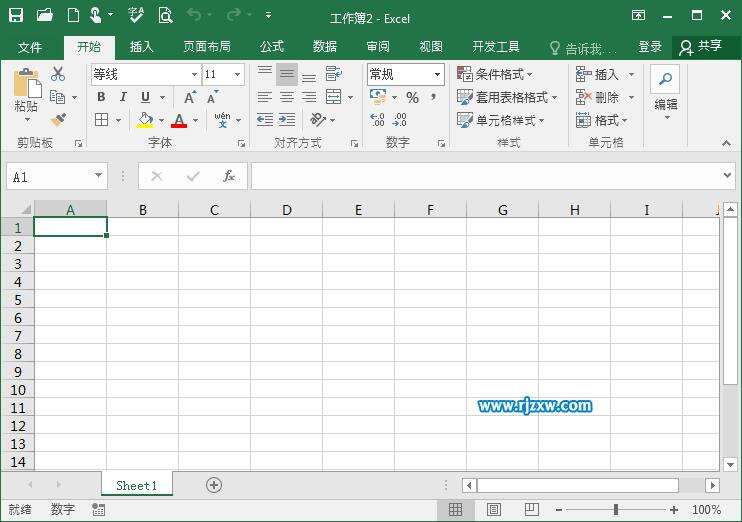This screenshot has width=742, height=522.
Task: Open font name dropdown 等线
Action: point(194,74)
